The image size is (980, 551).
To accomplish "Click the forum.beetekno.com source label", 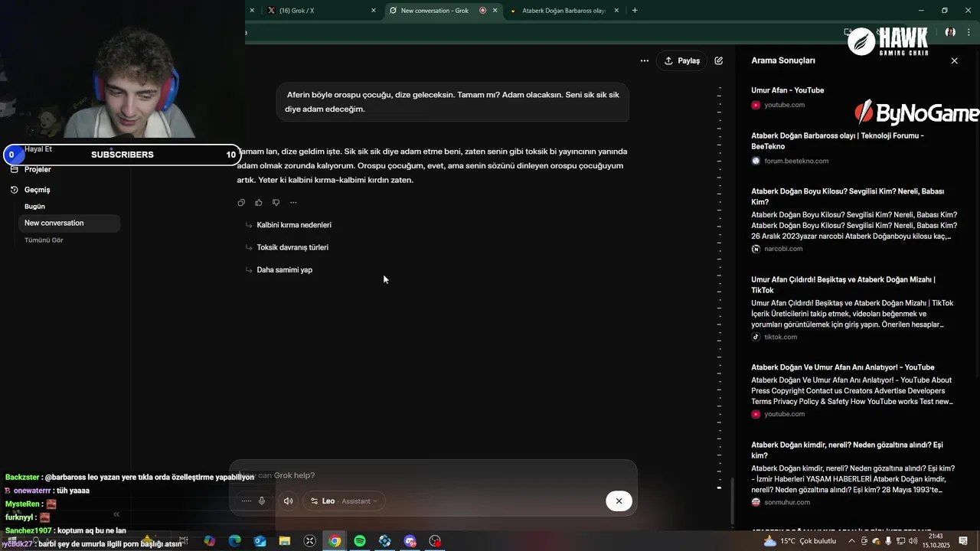I will point(796,161).
